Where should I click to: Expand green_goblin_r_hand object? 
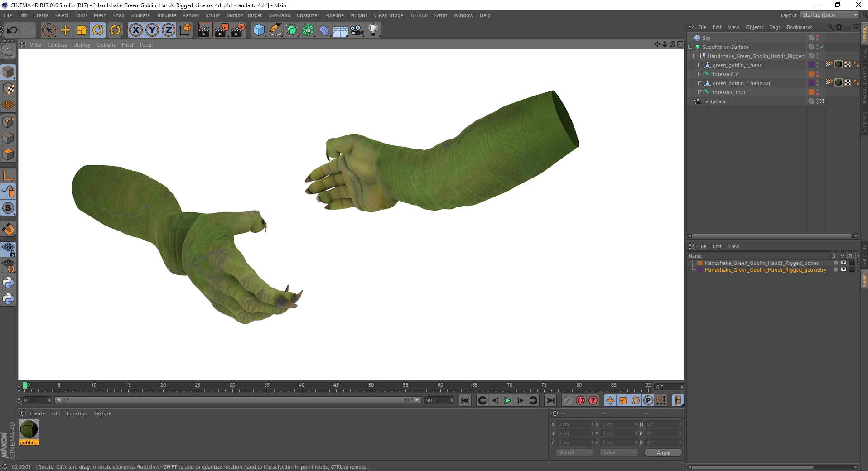click(700, 65)
